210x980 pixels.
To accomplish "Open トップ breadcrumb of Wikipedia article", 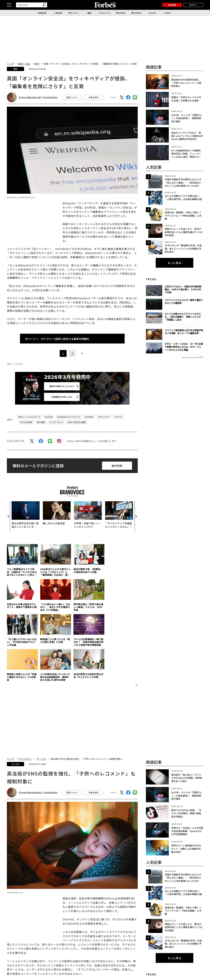I will pos(10,64).
